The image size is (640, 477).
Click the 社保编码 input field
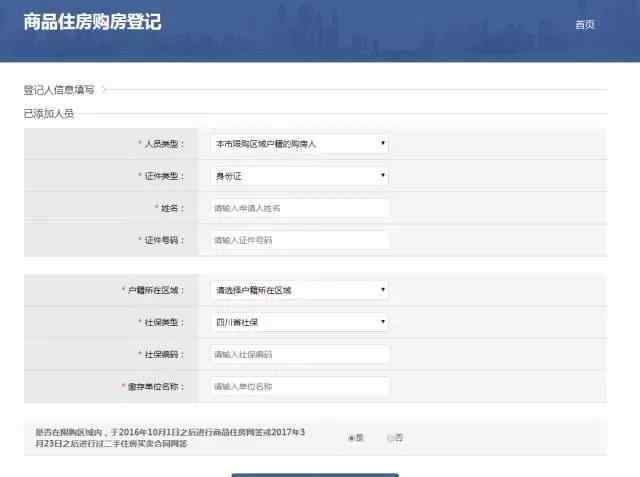pyautogui.click(x=300, y=354)
